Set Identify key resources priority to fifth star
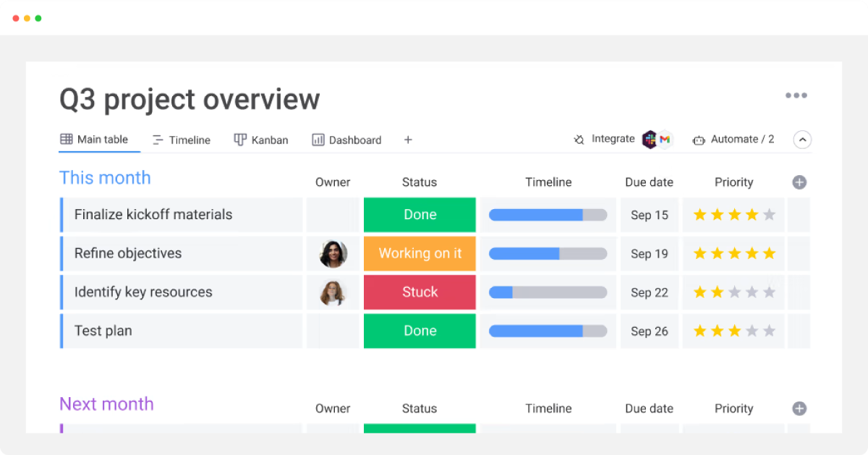This screenshot has width=868, height=455. [769, 292]
